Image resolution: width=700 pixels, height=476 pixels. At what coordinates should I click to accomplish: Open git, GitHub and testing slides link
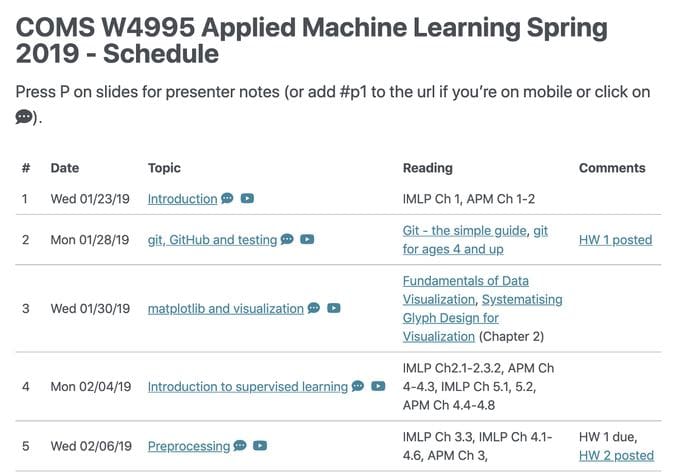point(212,240)
